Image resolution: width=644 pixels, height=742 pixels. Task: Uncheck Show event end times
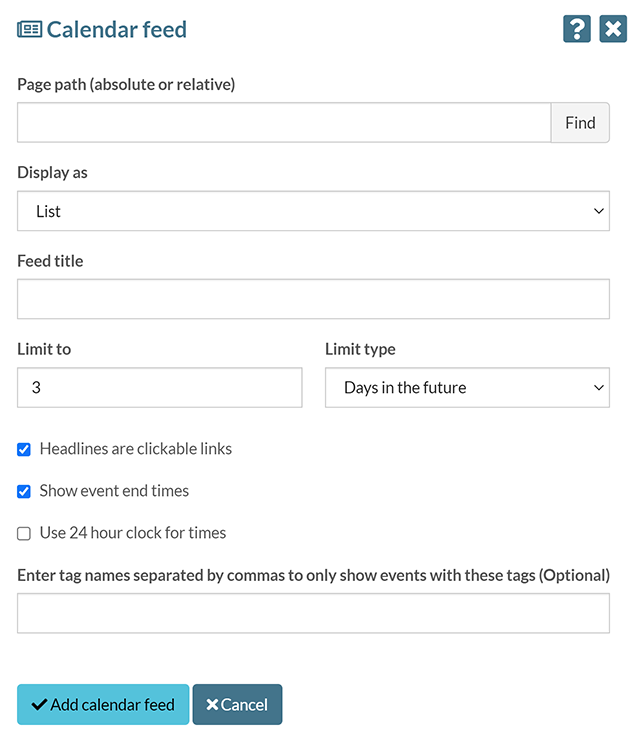(24, 492)
